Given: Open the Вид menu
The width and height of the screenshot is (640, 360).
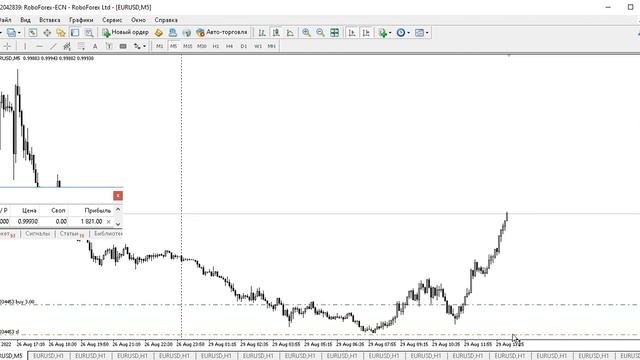Looking at the screenshot, I should point(25,20).
